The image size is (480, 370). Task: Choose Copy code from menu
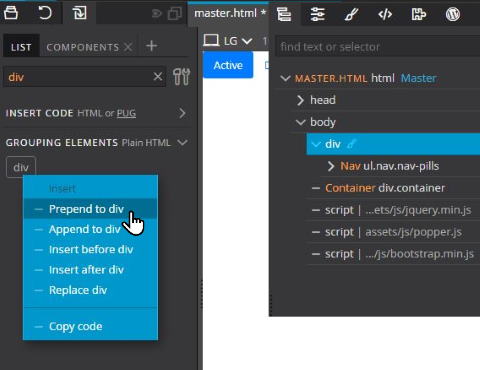pos(90,326)
